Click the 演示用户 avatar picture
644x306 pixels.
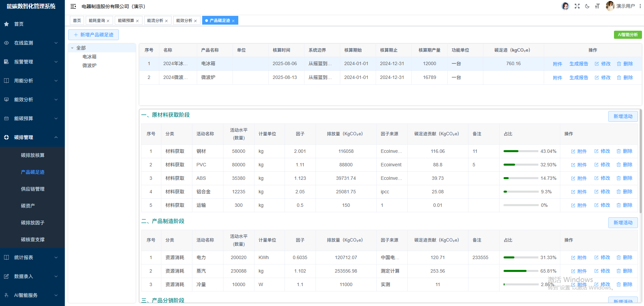click(610, 6)
